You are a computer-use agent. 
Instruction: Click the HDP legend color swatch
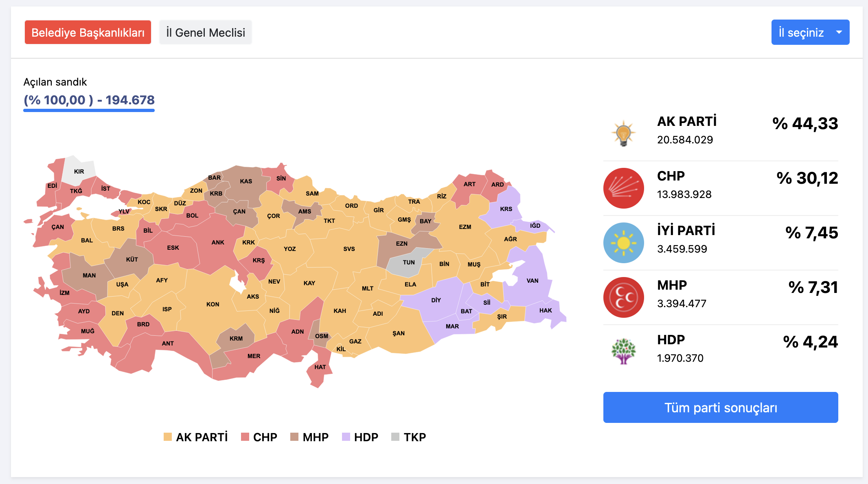(x=346, y=437)
